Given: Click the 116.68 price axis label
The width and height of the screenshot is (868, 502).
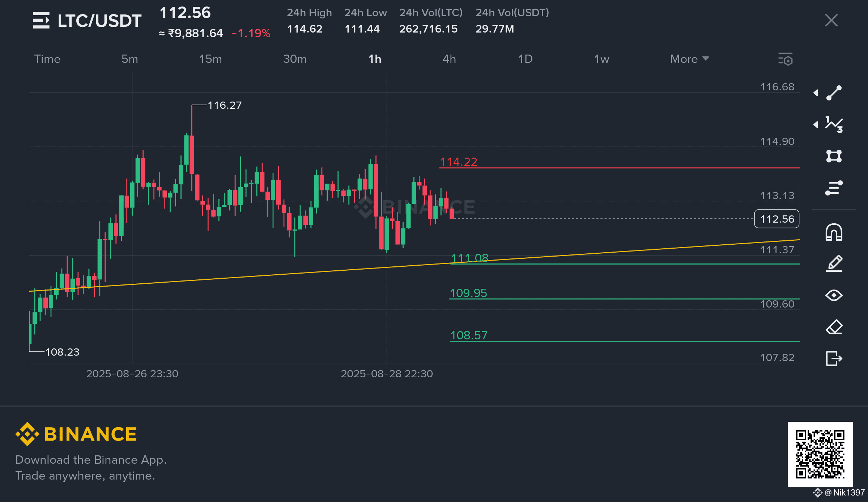Looking at the screenshot, I should click(x=777, y=87).
